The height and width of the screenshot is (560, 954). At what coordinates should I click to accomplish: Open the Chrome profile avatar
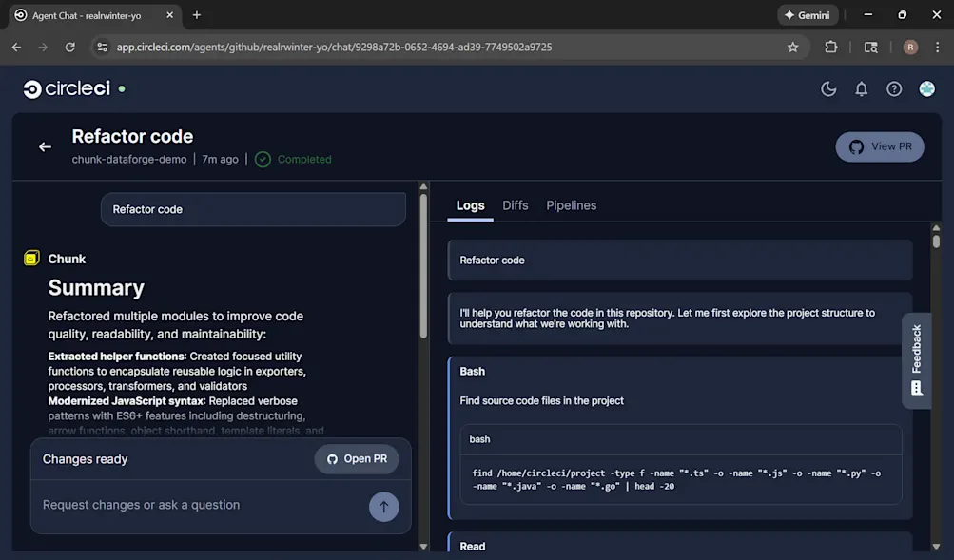click(x=910, y=47)
